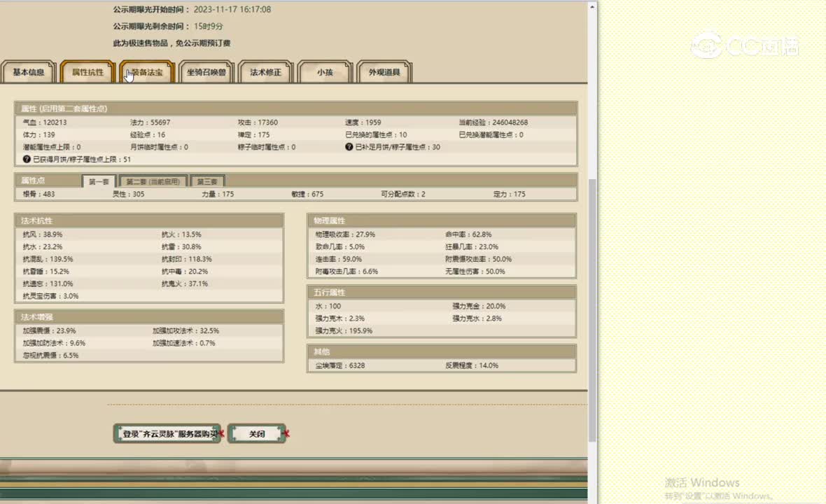826x504 pixels.
Task: Click the 灵性:305 value
Action: point(129,195)
